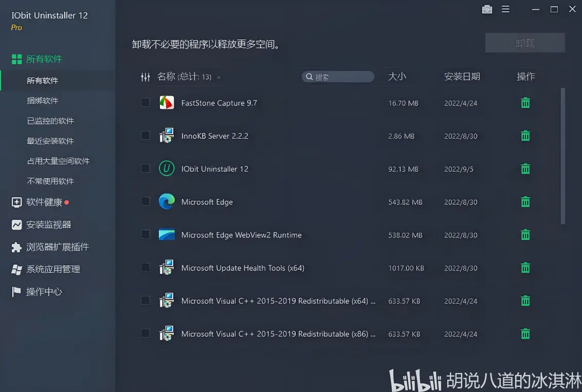Click the 卸载 uninstall button
This screenshot has height=392, width=582.
tap(525, 43)
